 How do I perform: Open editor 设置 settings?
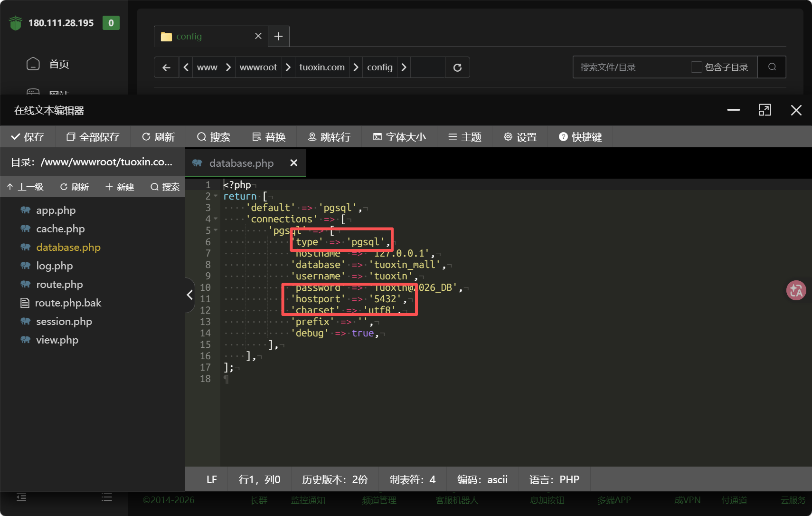520,137
